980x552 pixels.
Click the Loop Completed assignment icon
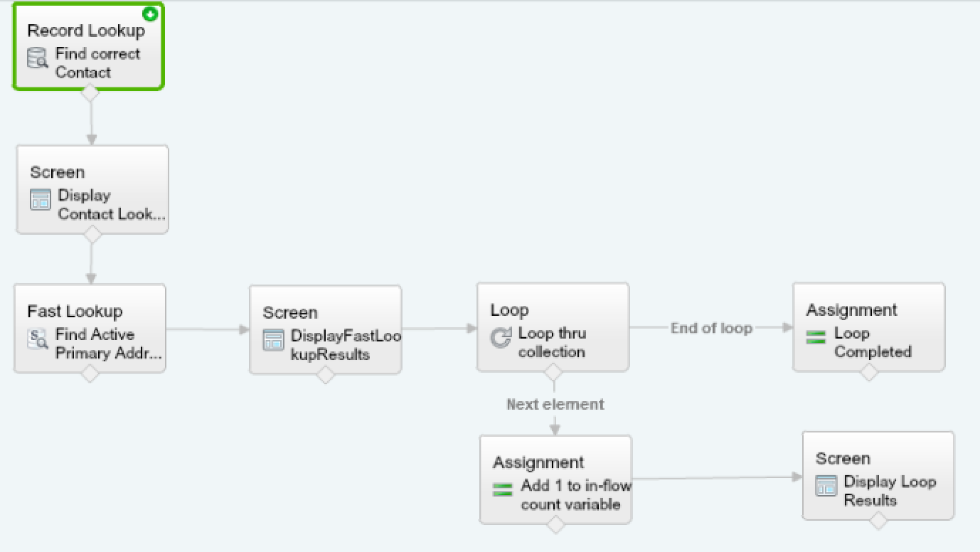click(x=816, y=337)
